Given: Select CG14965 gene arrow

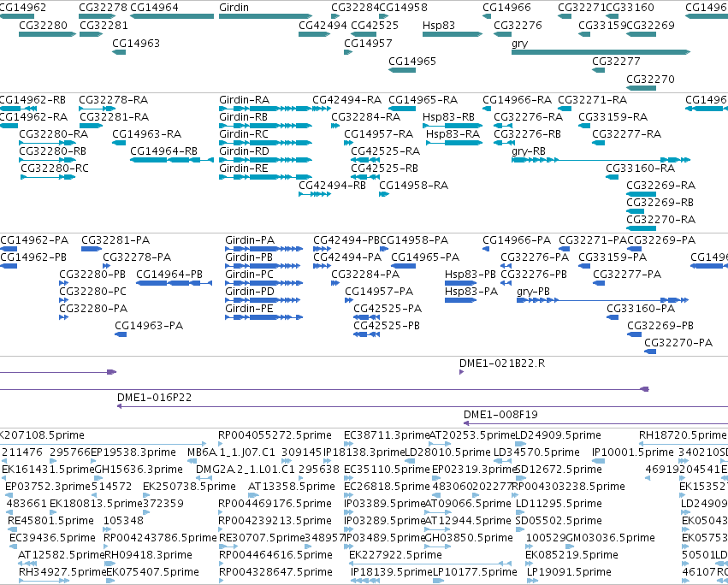Looking at the screenshot, I should pyautogui.click(x=402, y=70).
